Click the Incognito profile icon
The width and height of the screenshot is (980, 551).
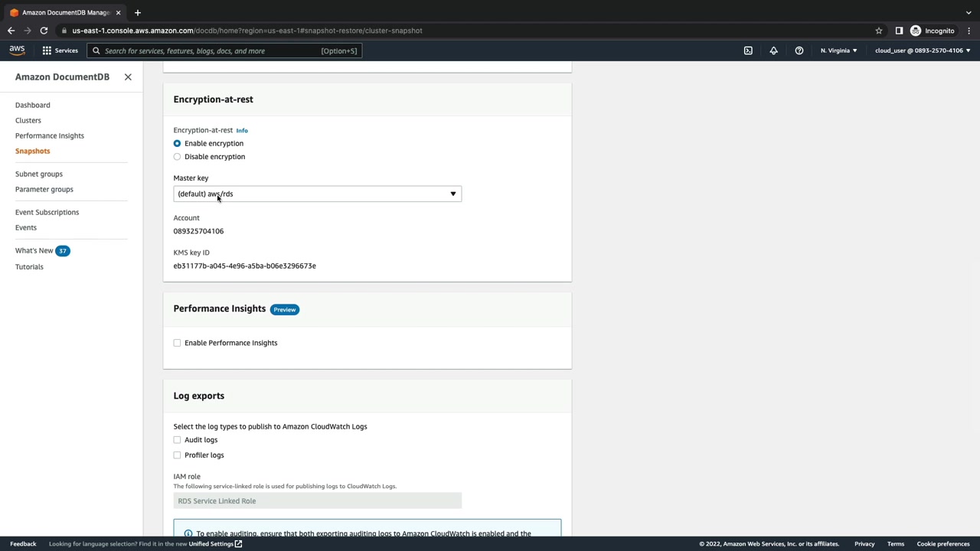916,31
